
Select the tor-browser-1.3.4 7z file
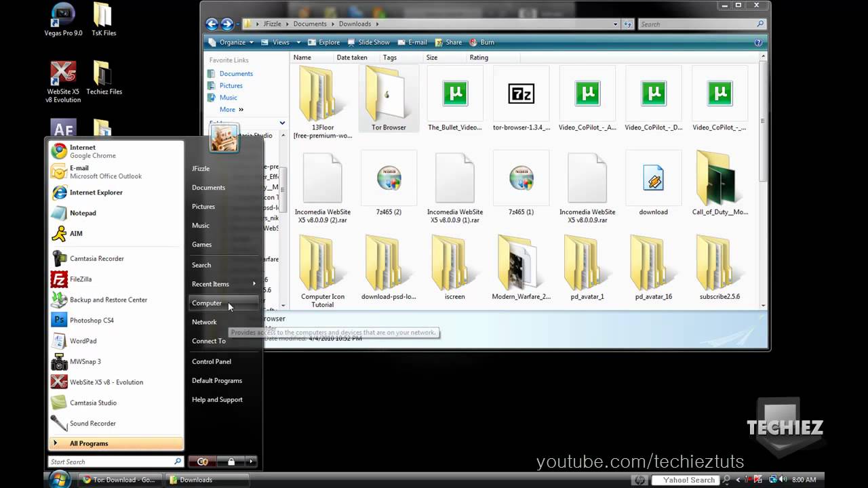point(521,98)
